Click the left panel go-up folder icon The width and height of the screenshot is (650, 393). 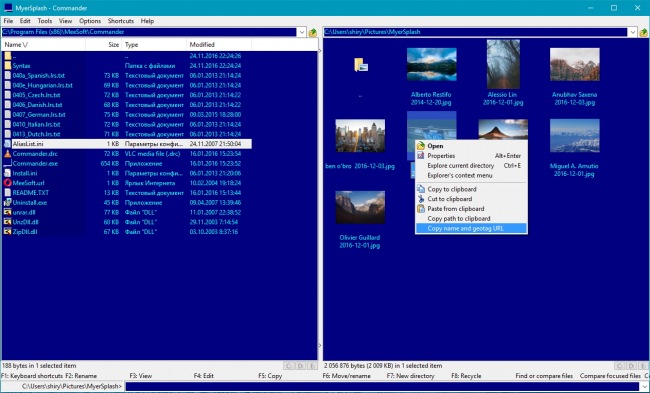coord(313,32)
